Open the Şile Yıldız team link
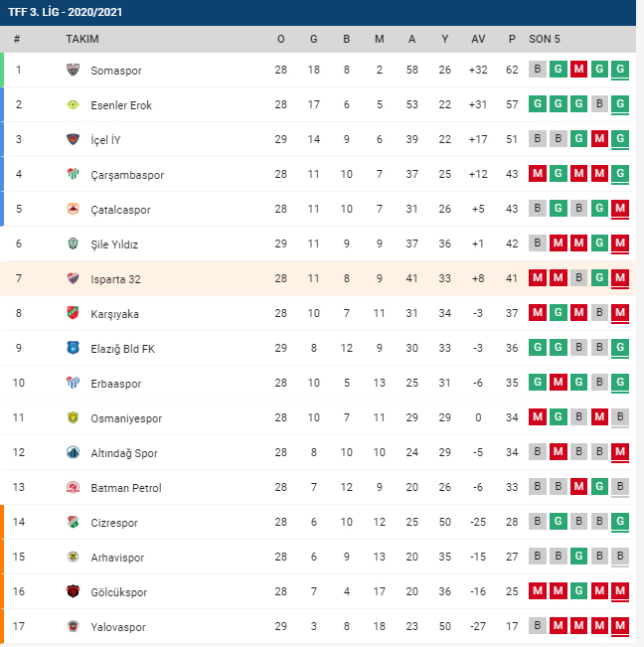644x647 pixels. (x=114, y=244)
